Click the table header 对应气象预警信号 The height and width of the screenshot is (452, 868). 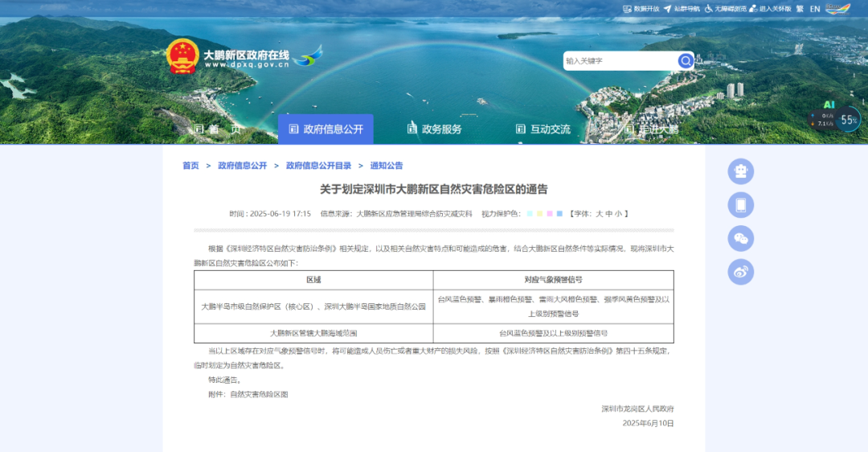pos(553,280)
